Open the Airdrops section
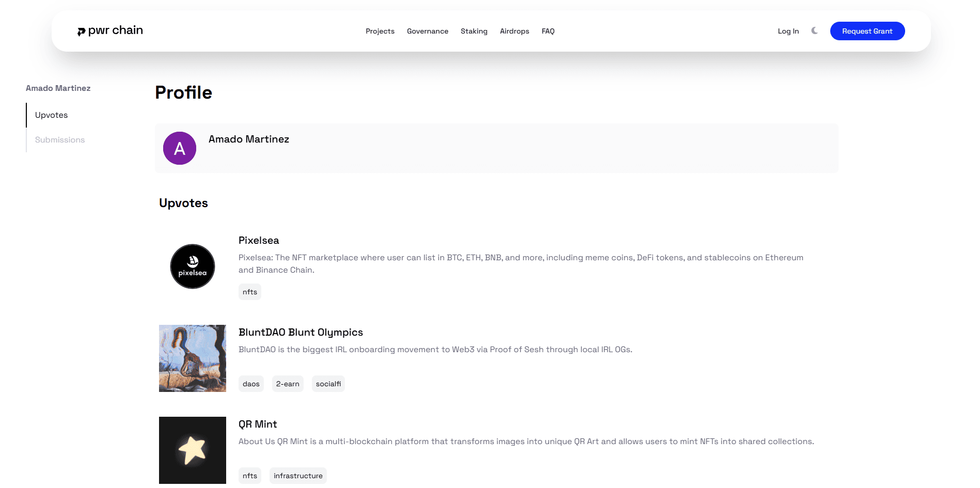 click(514, 31)
